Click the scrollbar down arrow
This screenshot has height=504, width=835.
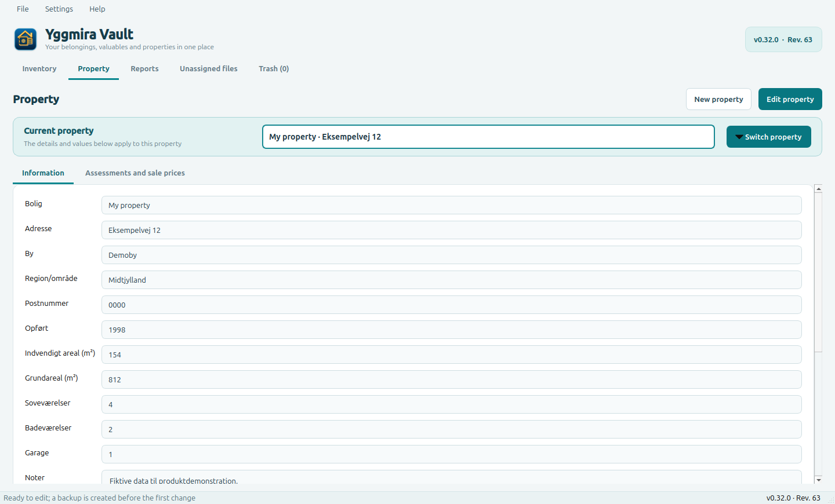(818, 480)
